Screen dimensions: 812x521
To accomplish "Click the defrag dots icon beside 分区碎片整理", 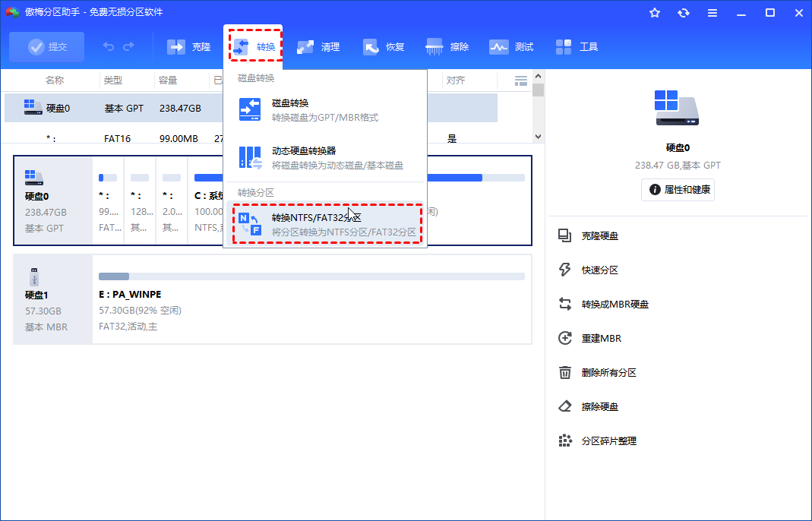I will click(x=565, y=440).
